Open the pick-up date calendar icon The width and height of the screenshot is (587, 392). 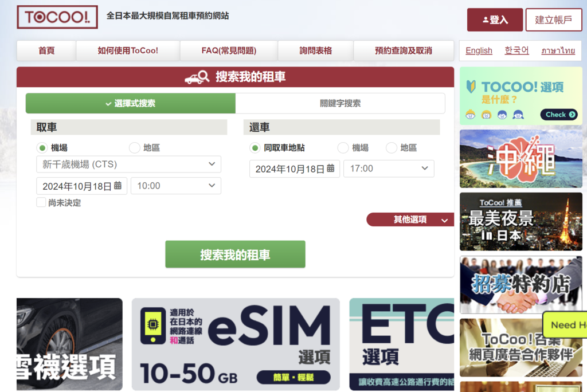(x=118, y=186)
